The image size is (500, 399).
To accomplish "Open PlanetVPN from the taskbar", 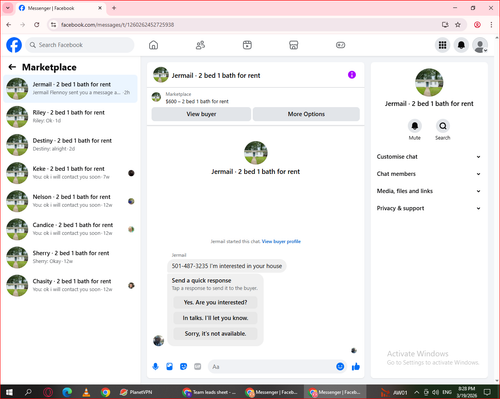I will pyautogui.click(x=136, y=392).
